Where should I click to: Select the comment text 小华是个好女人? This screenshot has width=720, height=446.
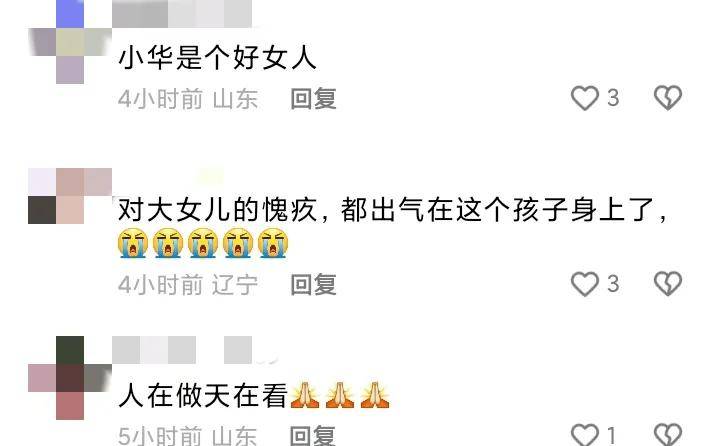pyautogui.click(x=217, y=58)
